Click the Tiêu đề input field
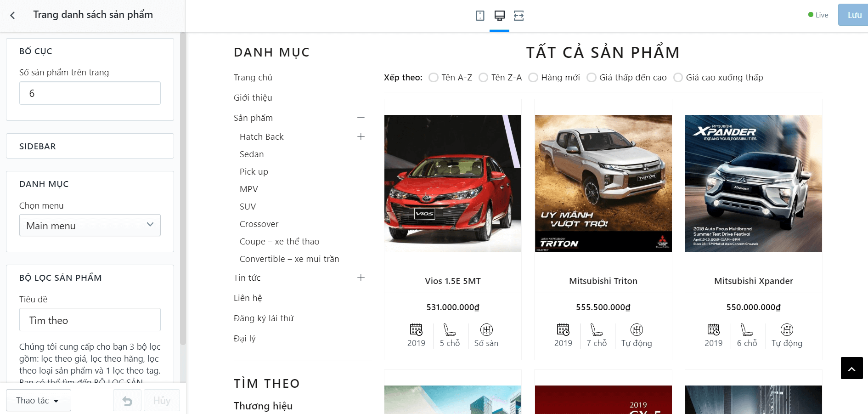Viewport: 868px width, 414px height. coord(90,320)
